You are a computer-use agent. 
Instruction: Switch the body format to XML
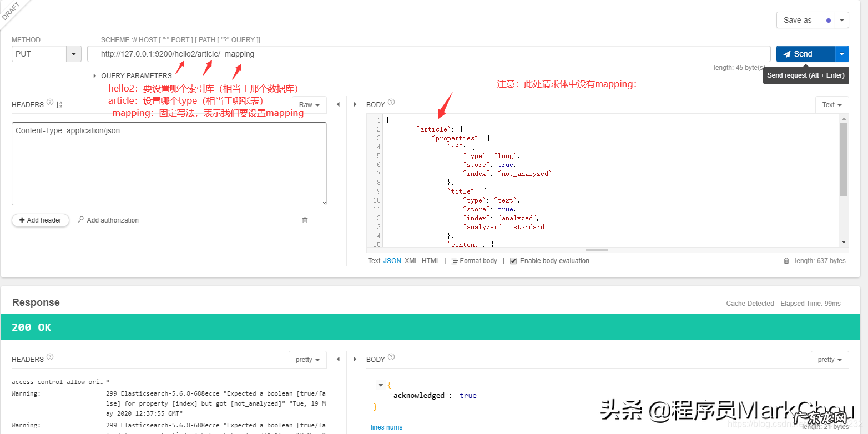[x=411, y=260]
